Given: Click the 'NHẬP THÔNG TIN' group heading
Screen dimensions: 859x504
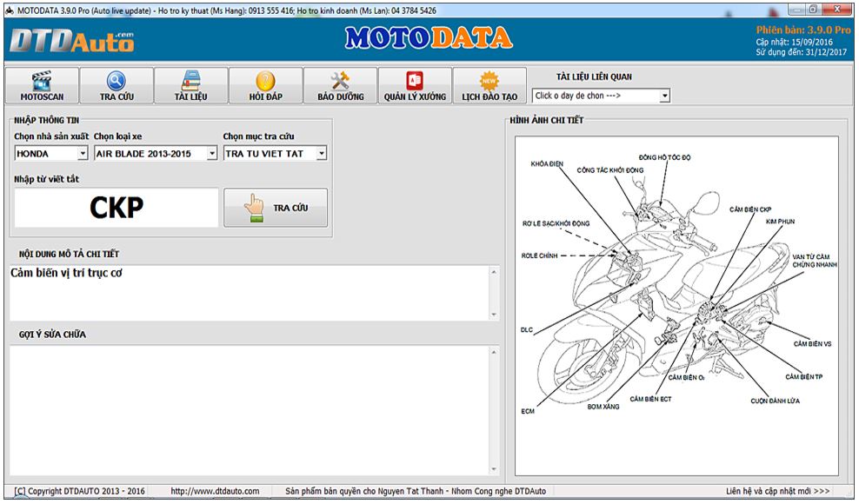Looking at the screenshot, I should pyautogui.click(x=47, y=121).
